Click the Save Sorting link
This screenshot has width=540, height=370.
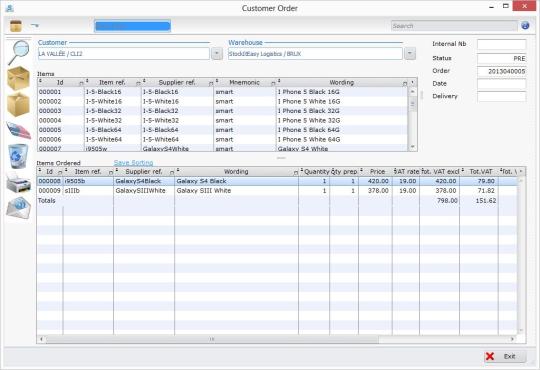point(133,163)
